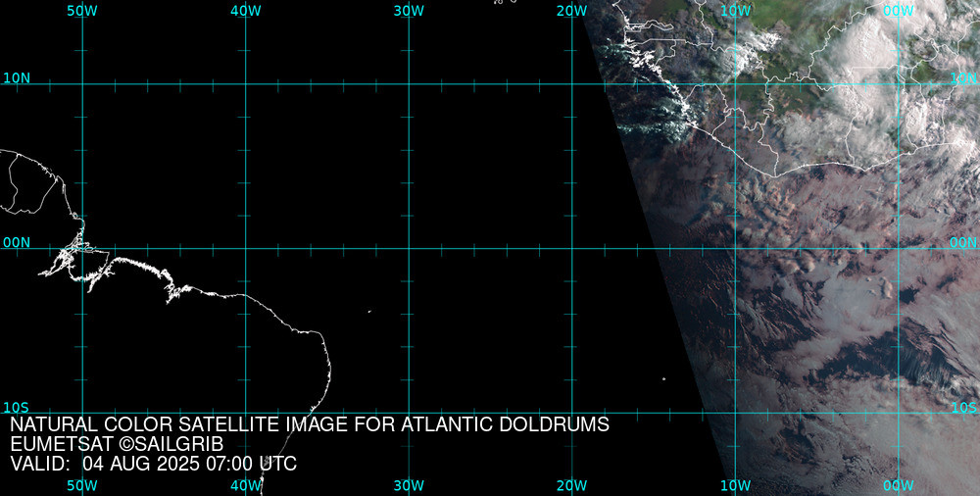Click the "VALID: 04 AUG 2025 07:00 UTC" timestamp
Screen dimensions: 980x496
154,464
